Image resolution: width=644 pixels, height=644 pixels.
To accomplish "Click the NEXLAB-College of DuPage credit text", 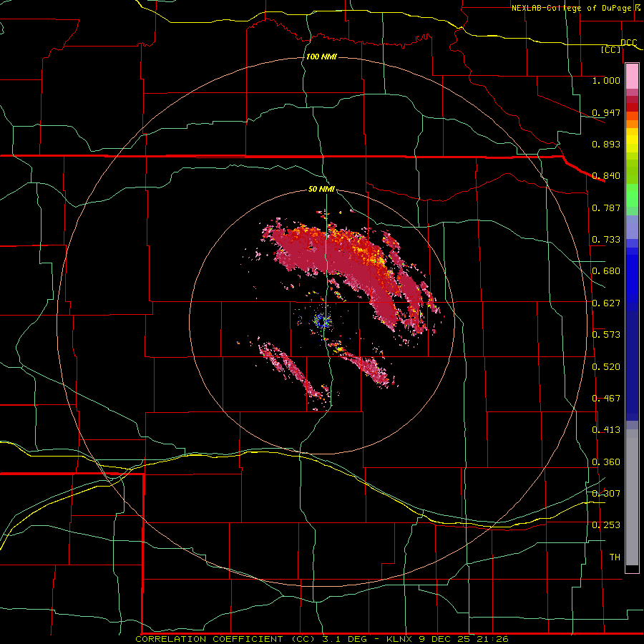I will tap(572, 8).
